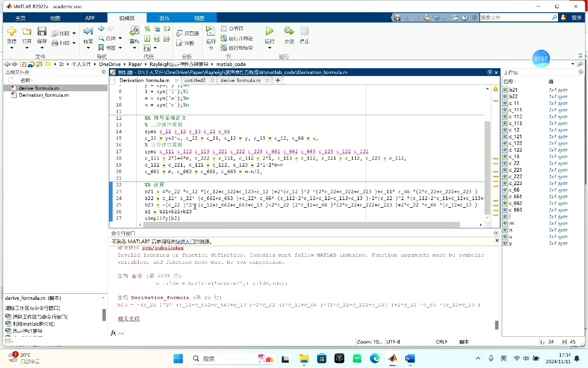Click the help question mark icon
The height and width of the screenshot is (368, 588).
(465, 18)
